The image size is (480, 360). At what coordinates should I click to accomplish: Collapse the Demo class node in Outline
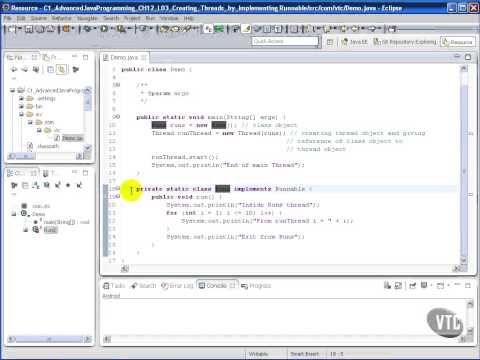13,214
